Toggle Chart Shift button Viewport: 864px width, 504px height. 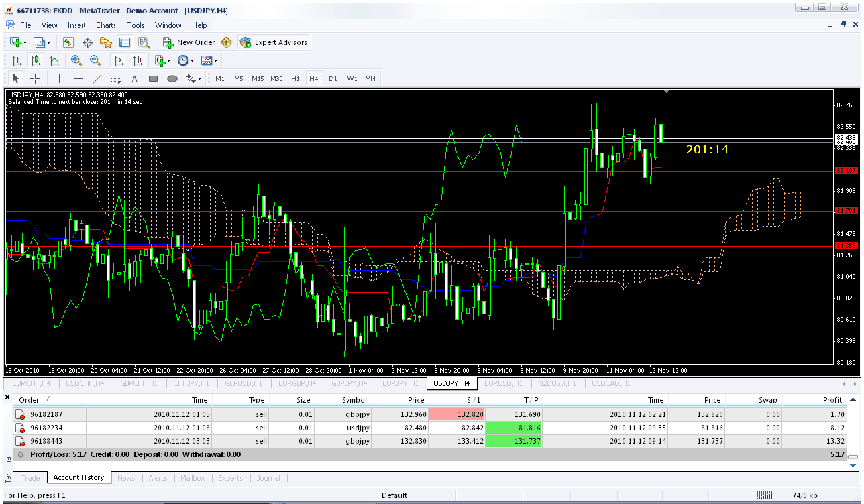137,60
